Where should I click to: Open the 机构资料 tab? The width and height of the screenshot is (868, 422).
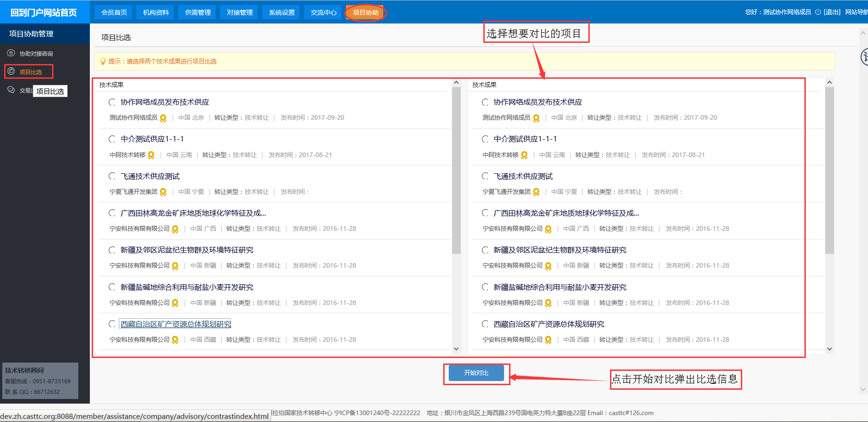pyautogui.click(x=155, y=12)
